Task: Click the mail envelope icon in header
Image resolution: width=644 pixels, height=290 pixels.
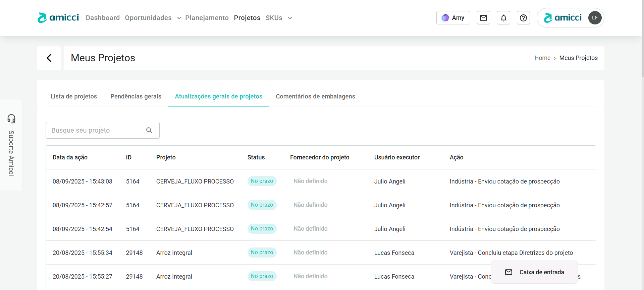Action: pyautogui.click(x=483, y=18)
